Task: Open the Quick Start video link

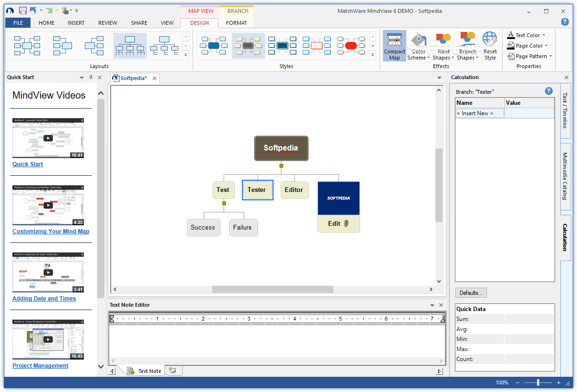Action: 28,164
